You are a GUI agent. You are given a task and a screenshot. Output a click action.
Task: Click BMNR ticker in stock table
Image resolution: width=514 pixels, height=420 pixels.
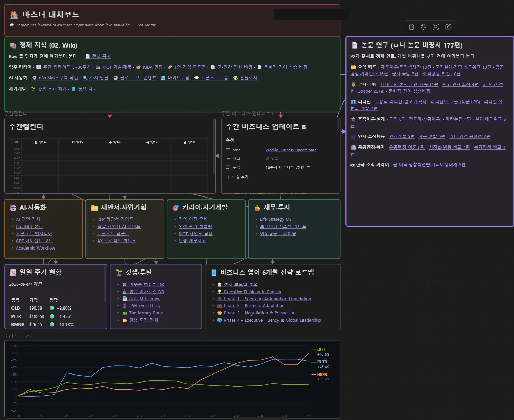point(18,325)
